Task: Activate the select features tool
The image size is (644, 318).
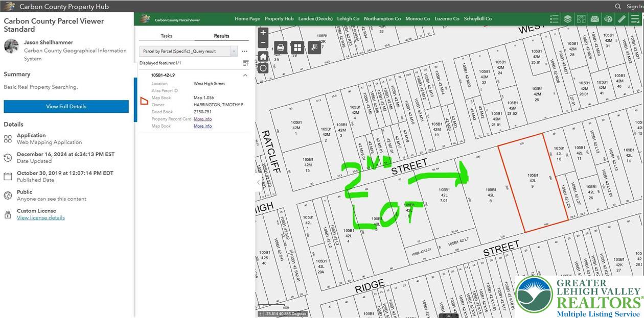Action: [314, 48]
